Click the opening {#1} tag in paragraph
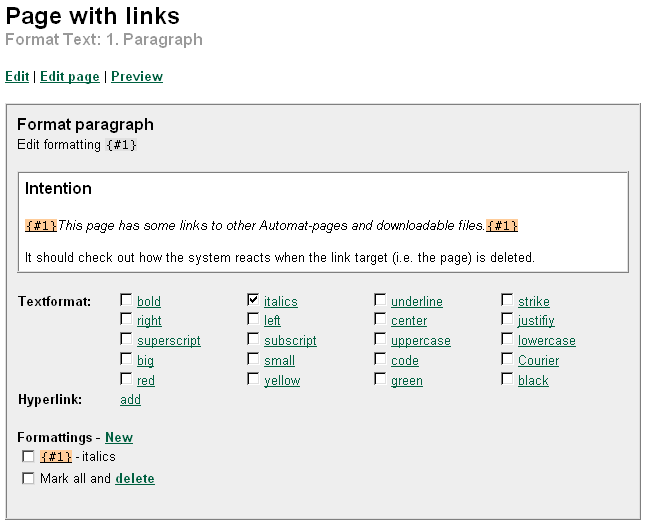 point(41,225)
